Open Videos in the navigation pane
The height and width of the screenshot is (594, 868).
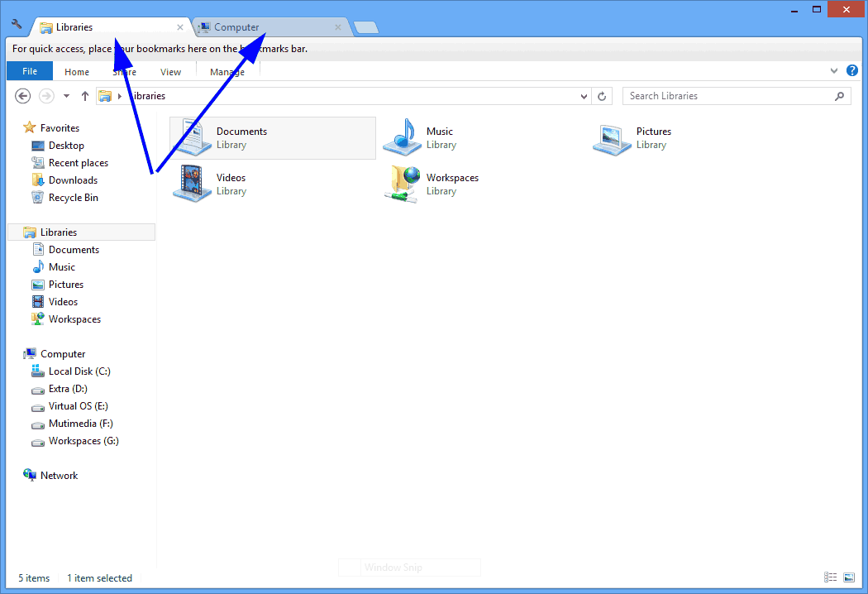63,302
